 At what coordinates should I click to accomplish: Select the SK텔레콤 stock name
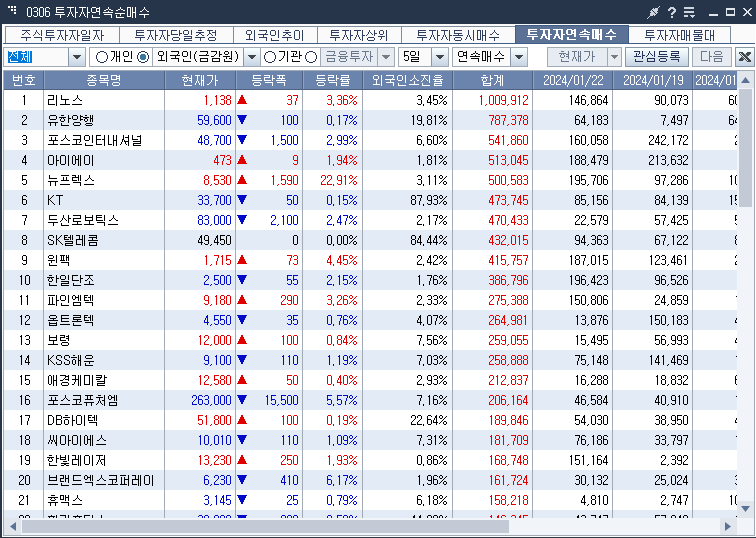[x=73, y=240]
